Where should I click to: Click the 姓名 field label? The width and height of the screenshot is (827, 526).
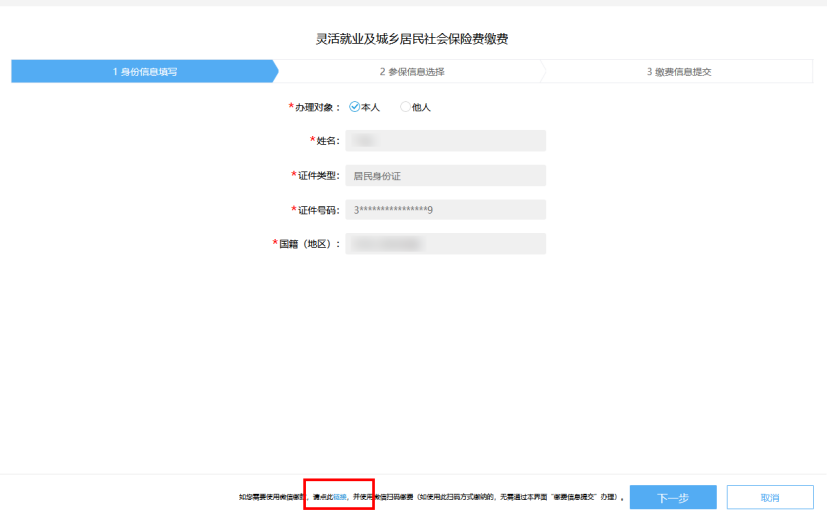click(x=327, y=141)
